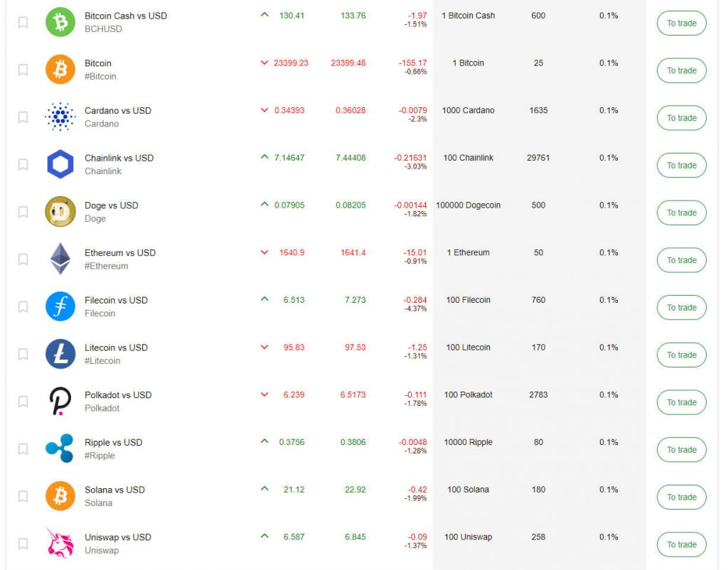This screenshot has height=570, width=728.
Task: Click the Dogecoin logo icon
Action: (60, 212)
